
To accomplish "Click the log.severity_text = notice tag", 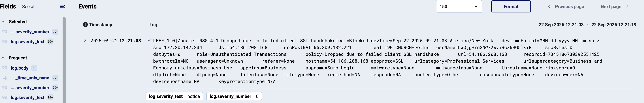I will (x=174, y=96).
